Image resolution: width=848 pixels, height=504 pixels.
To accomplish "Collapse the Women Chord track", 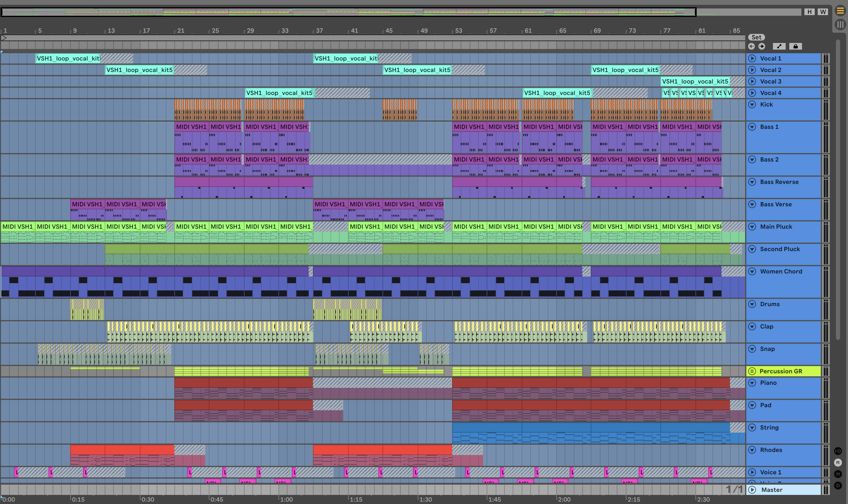I will (752, 271).
